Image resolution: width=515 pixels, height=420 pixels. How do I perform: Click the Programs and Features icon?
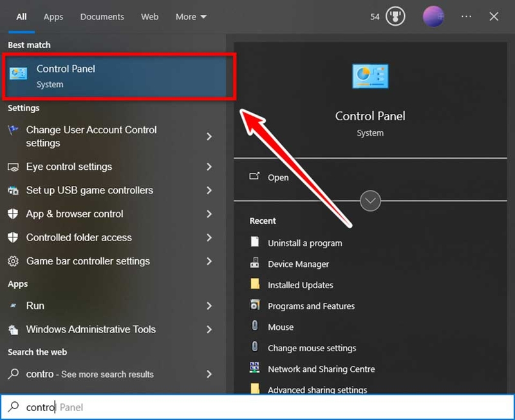tap(255, 305)
